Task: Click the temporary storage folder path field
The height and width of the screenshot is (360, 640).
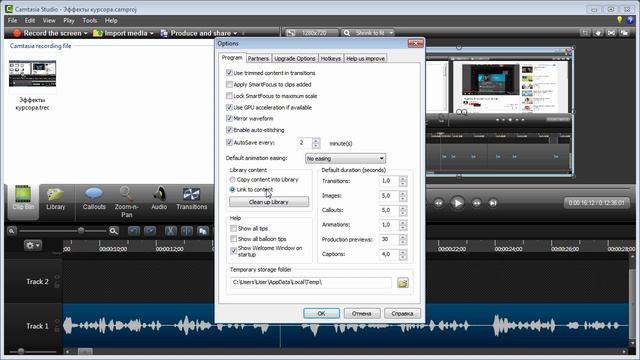Action: 311,282
